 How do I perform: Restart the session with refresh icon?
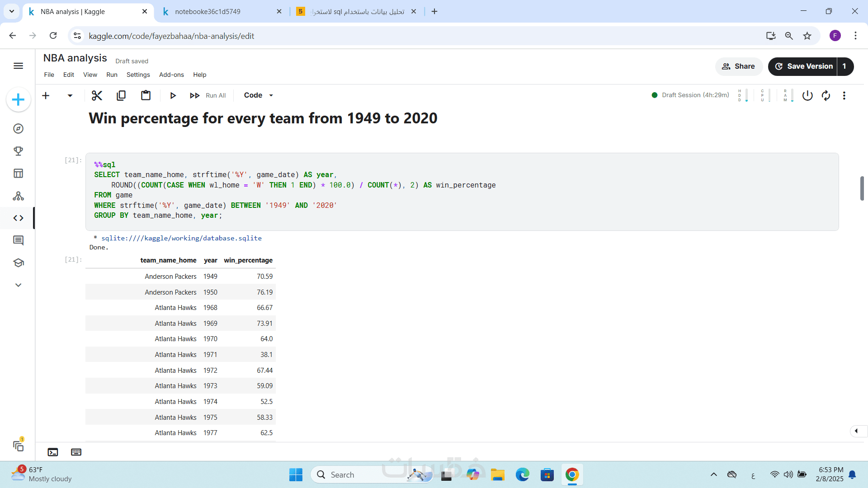826,95
